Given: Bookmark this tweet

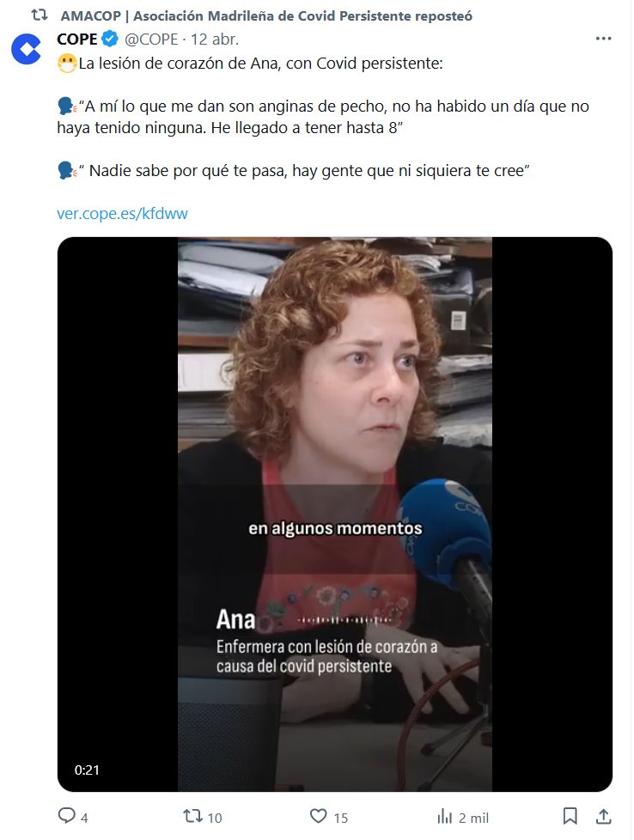Looking at the screenshot, I should click(570, 816).
